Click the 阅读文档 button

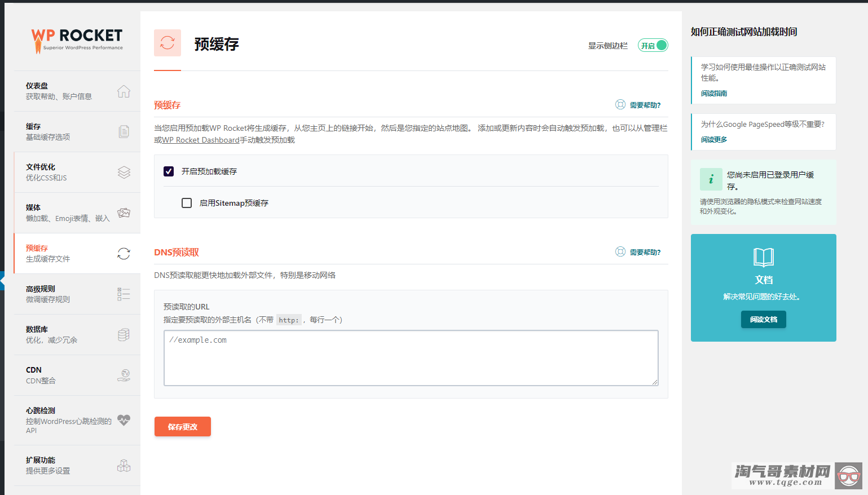point(764,319)
